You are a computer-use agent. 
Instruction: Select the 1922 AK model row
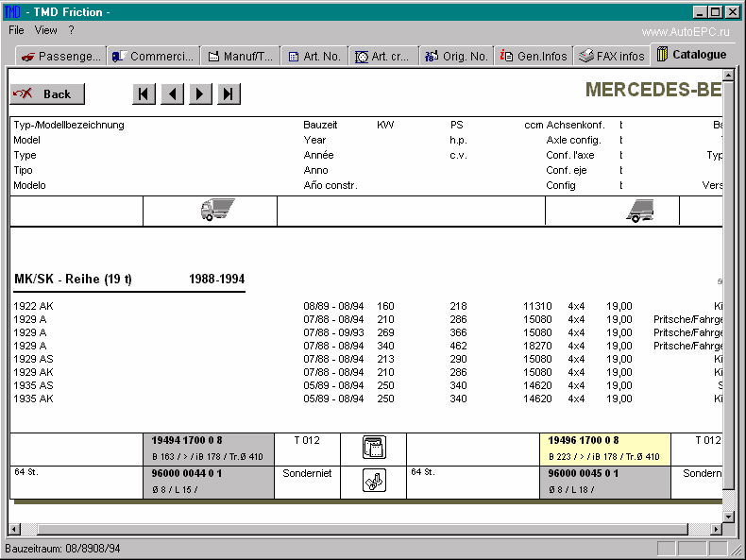pyautogui.click(x=366, y=306)
